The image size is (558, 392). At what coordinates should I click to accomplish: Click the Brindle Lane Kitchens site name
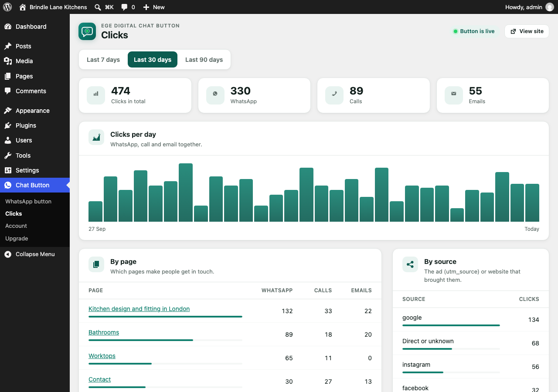(58, 7)
